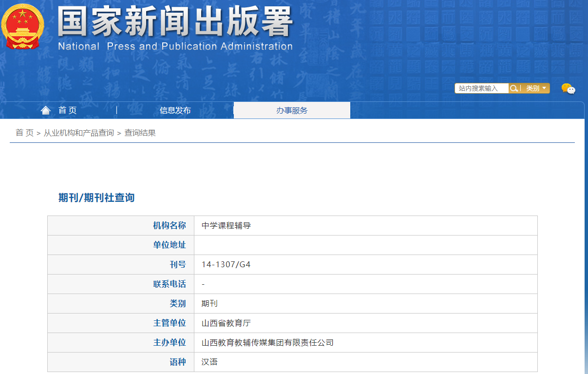Image resolution: width=588 pixels, height=374 pixels.
Task: Open 从业机构和产品查询 breadcrumb link
Action: click(79, 133)
